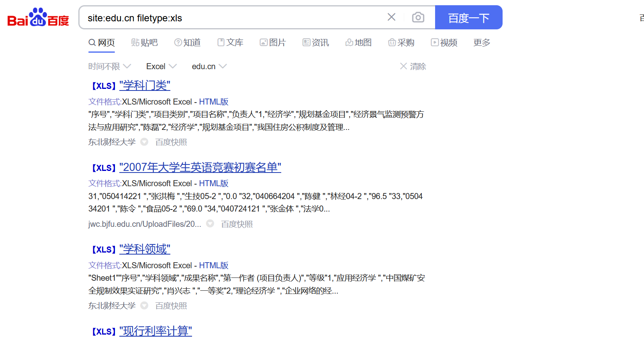Image resolution: width=644 pixels, height=337 pixels.
Task: Open HTML版 for 2007年大学生英语竞赛 result
Action: [x=214, y=183]
